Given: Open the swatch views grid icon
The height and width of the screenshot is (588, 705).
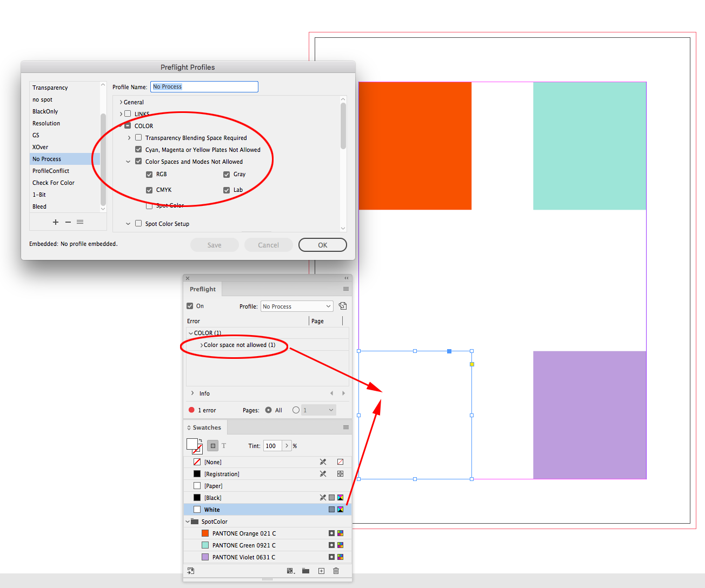Looking at the screenshot, I should (291, 571).
